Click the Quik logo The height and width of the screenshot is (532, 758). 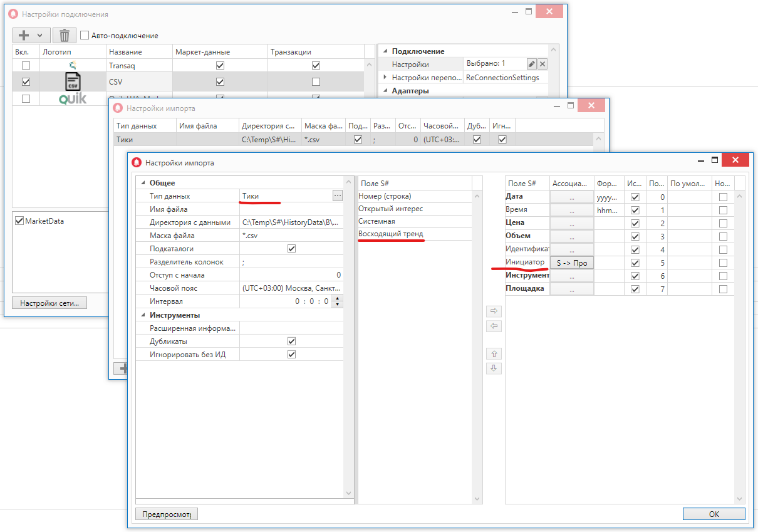(x=73, y=98)
